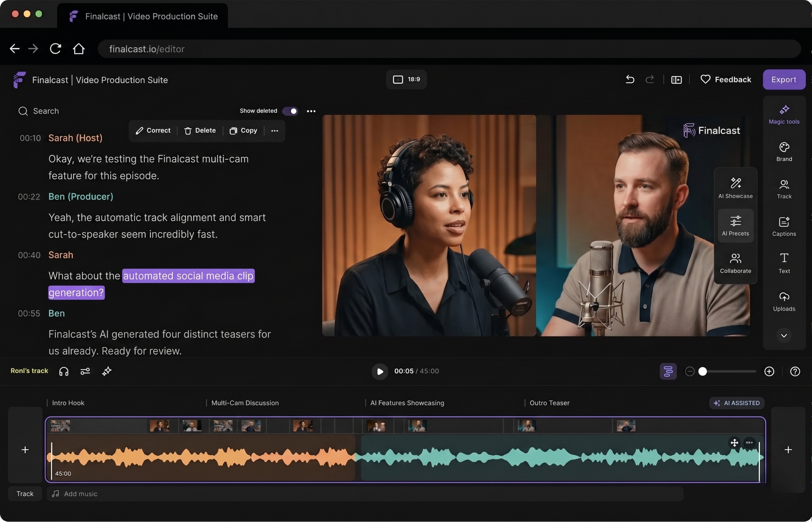Click the finalcast.io/editor address bar
Screen dimensions: 812x522
point(449,49)
